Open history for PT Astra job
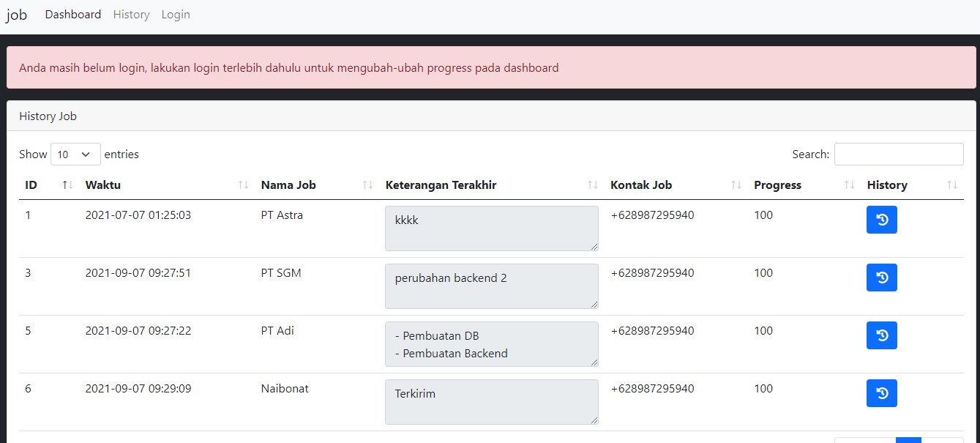980x443 pixels. [881, 220]
